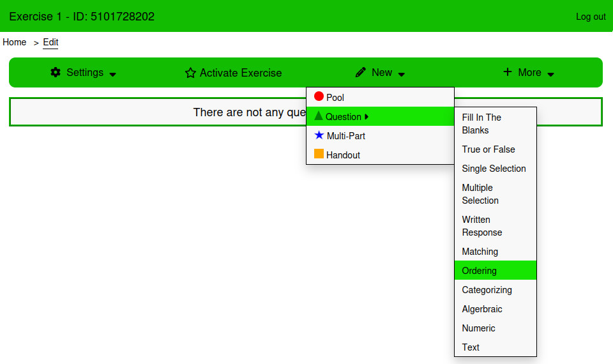
Task: Expand the Settings dropdown arrow
Action: tap(113, 74)
